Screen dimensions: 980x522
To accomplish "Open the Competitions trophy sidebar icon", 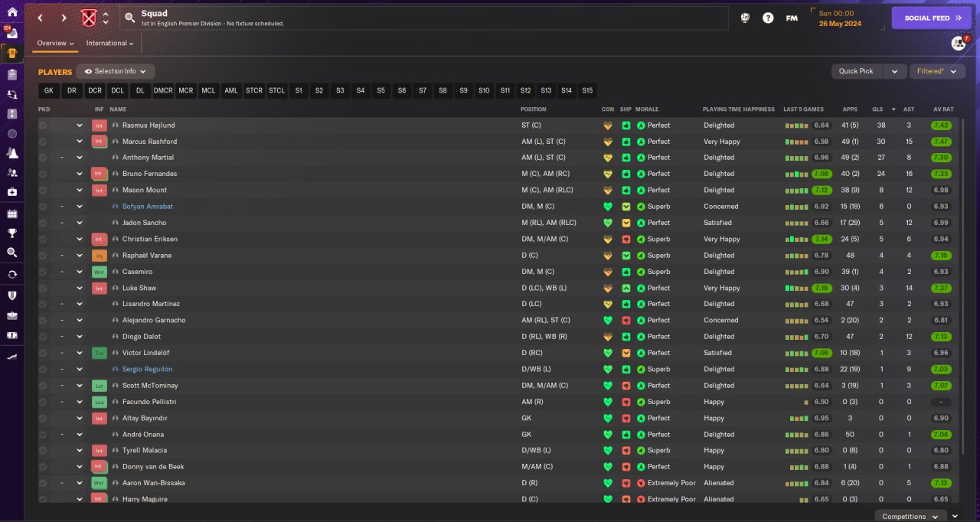I will 12,233.
